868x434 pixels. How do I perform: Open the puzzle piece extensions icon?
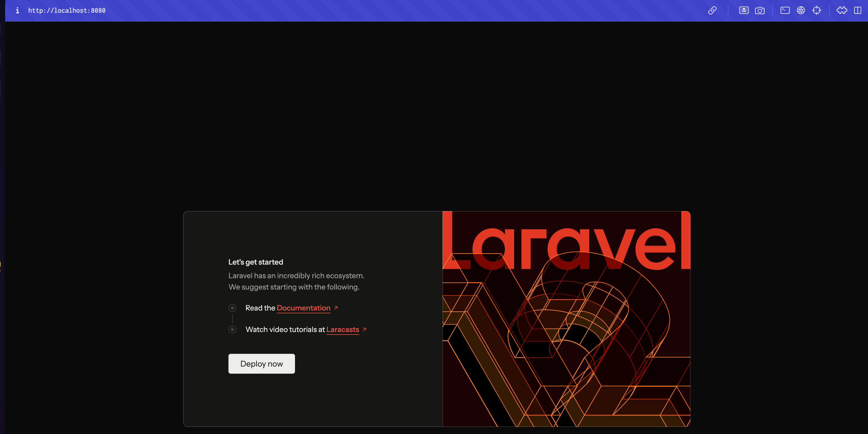[842, 10]
